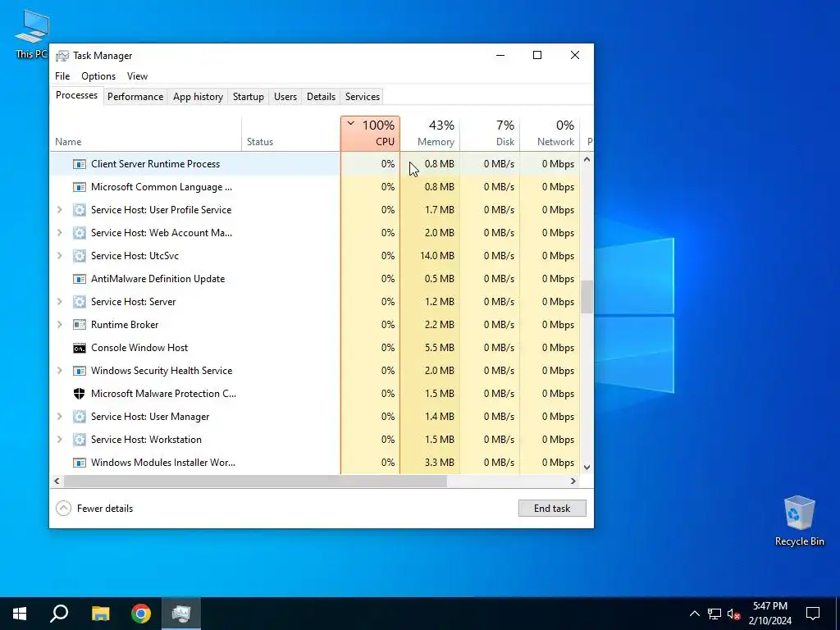Click the Client Server Runtime Process icon

click(80, 164)
